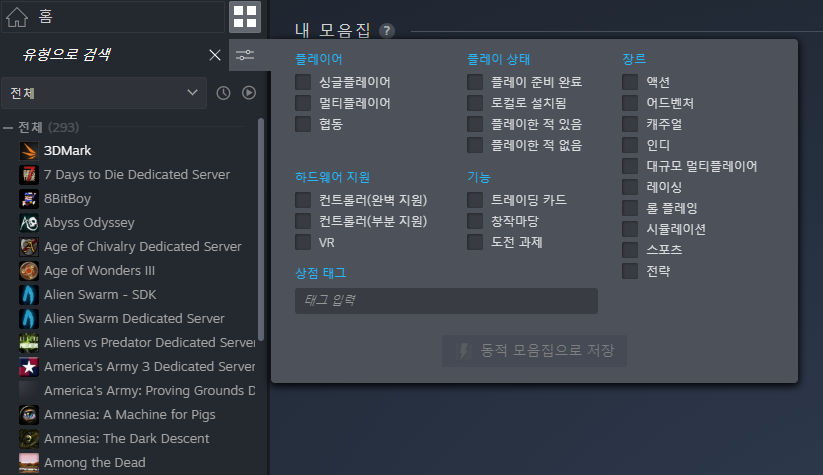Select the 캐주얼 genre checkbox
This screenshot has width=823, height=475.
coord(630,124)
